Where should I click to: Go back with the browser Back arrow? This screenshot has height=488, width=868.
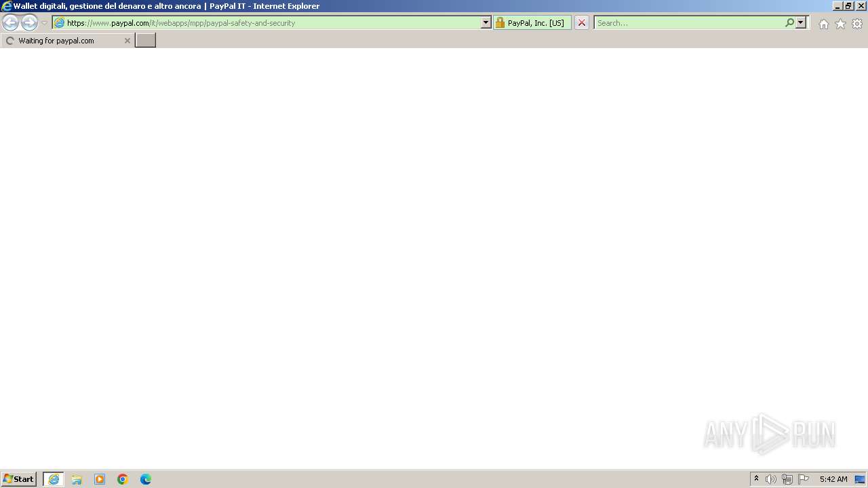point(10,22)
